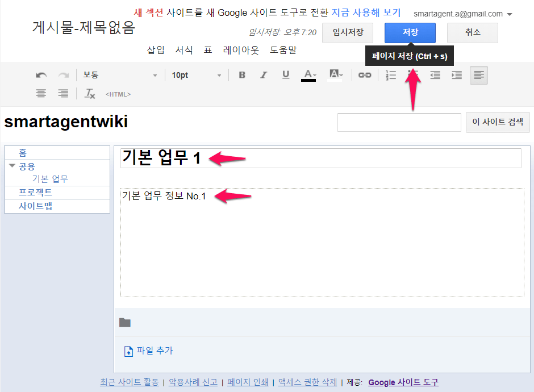Click the undo arrow icon
This screenshot has height=392, width=534.
pyautogui.click(x=41, y=75)
